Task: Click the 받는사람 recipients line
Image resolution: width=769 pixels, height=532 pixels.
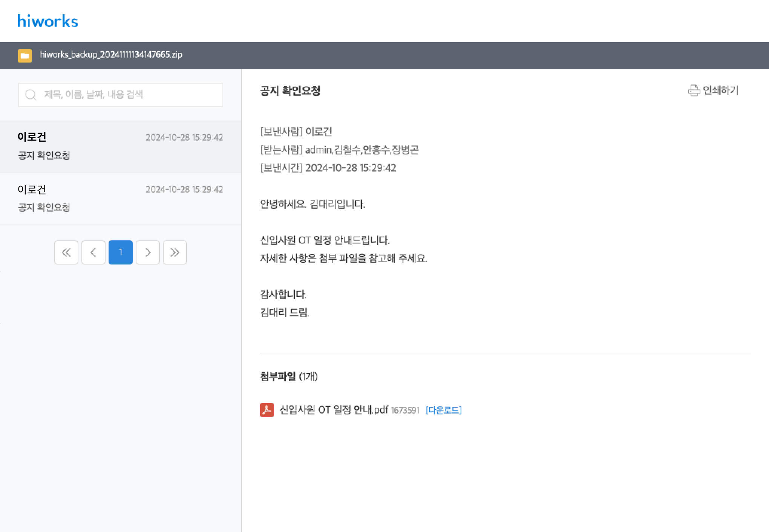Action: coord(339,150)
